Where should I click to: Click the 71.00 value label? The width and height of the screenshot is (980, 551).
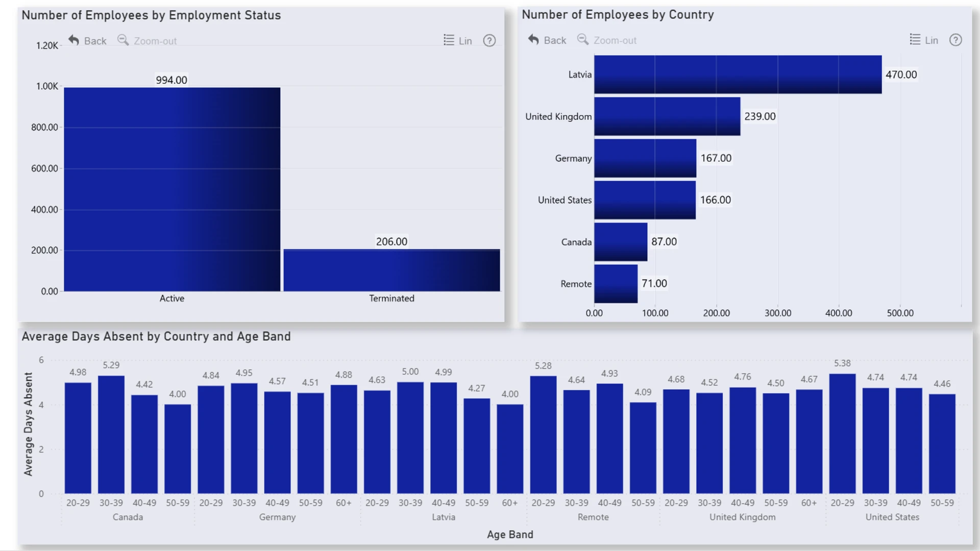pyautogui.click(x=654, y=284)
